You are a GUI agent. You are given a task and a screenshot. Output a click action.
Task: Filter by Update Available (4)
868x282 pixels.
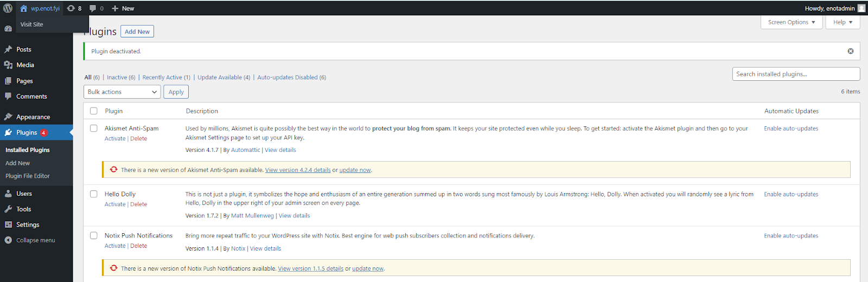coord(224,78)
